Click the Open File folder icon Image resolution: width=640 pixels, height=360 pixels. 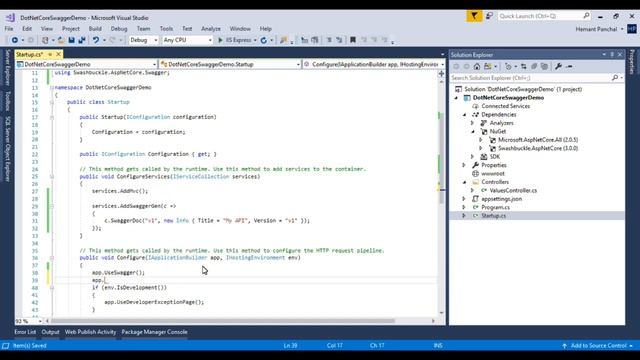pyautogui.click(x=61, y=40)
